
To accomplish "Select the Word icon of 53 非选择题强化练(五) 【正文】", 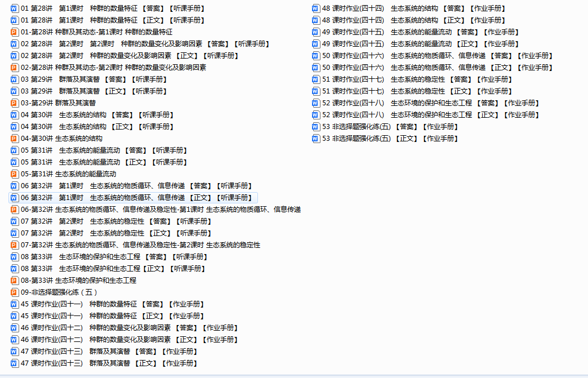I will pyautogui.click(x=316, y=139).
